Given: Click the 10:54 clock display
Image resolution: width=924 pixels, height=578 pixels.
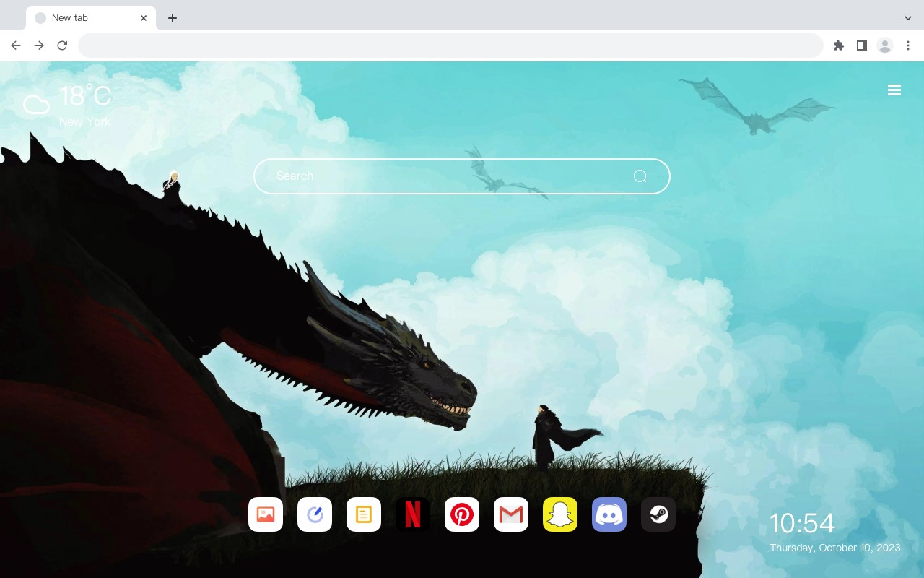Looking at the screenshot, I should pyautogui.click(x=802, y=523).
